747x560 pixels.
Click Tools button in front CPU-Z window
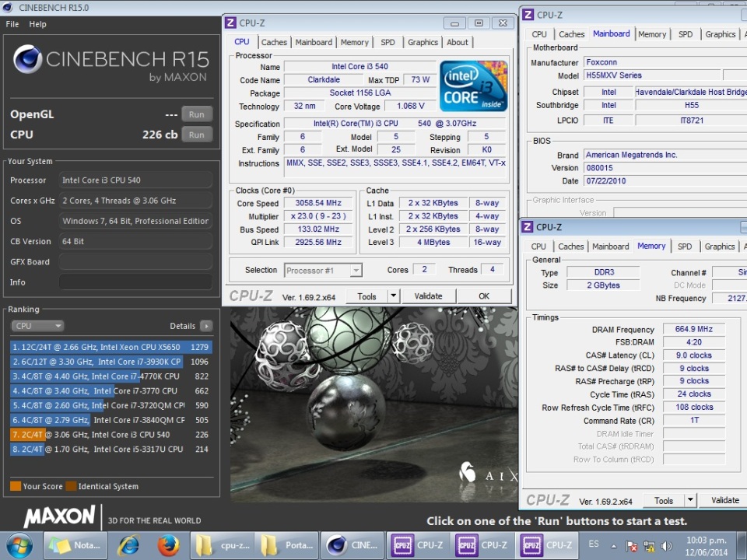pyautogui.click(x=366, y=296)
